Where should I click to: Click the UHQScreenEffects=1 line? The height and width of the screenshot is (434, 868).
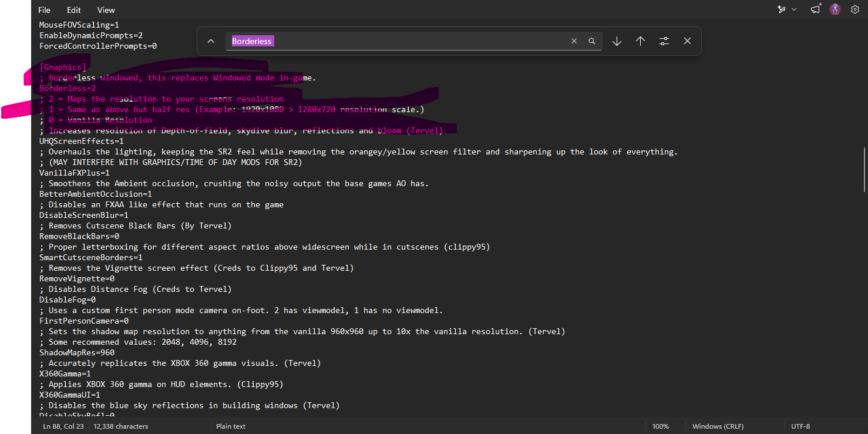click(x=82, y=141)
